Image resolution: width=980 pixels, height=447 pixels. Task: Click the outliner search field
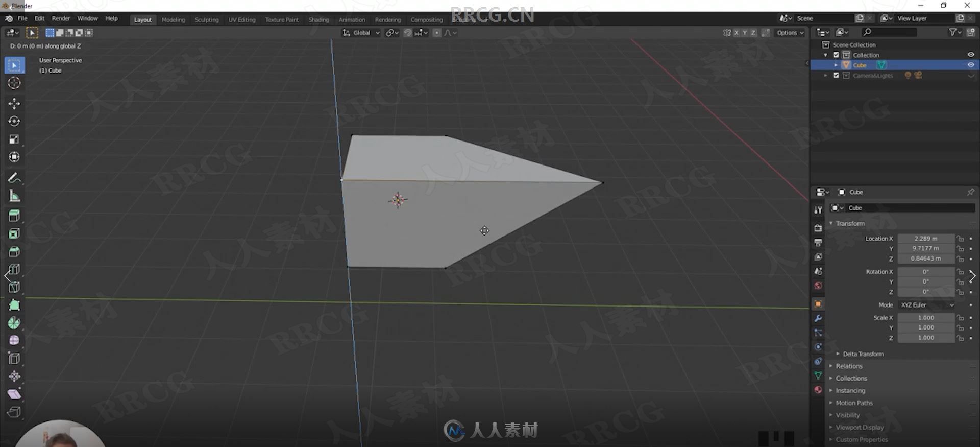pos(889,32)
